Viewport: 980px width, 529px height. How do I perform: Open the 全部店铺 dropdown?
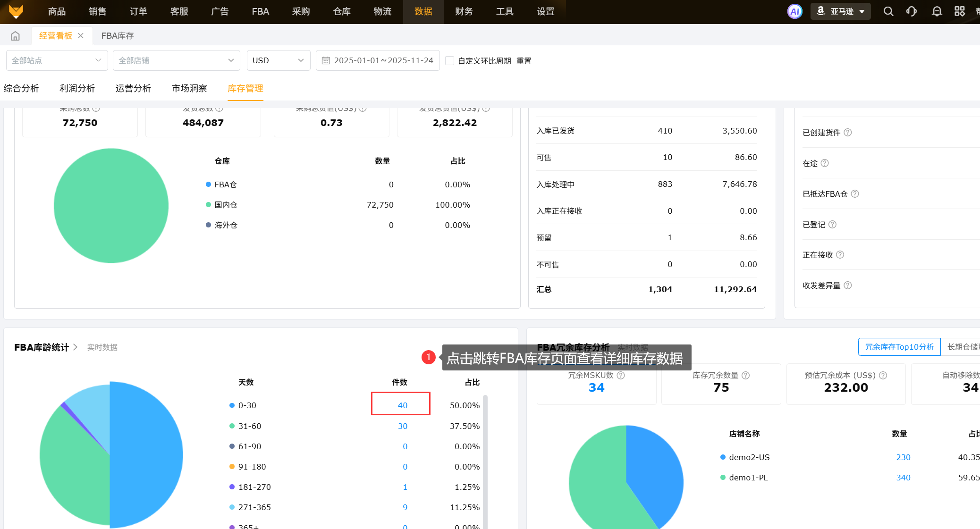176,60
